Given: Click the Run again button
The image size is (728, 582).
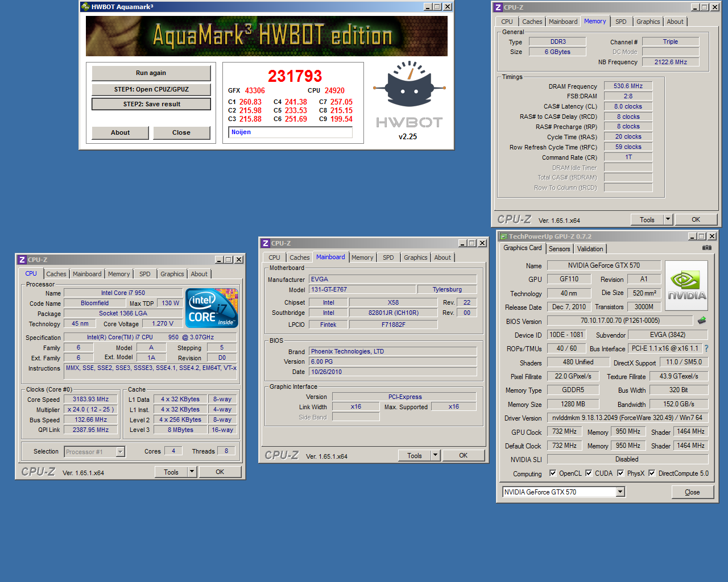Looking at the screenshot, I should [151, 73].
